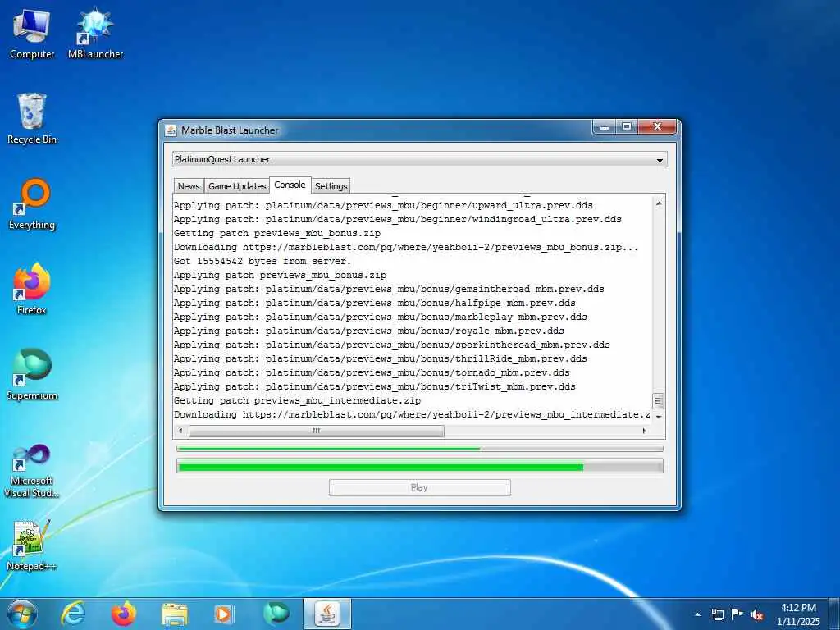Click the disabled Play button
Image resolution: width=840 pixels, height=630 pixels.
(419, 487)
